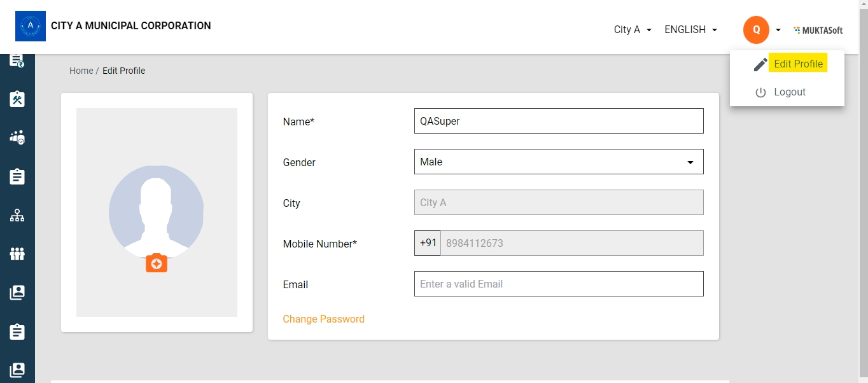Open the wrench-and-hammer clipboard sidebar icon

(17, 99)
